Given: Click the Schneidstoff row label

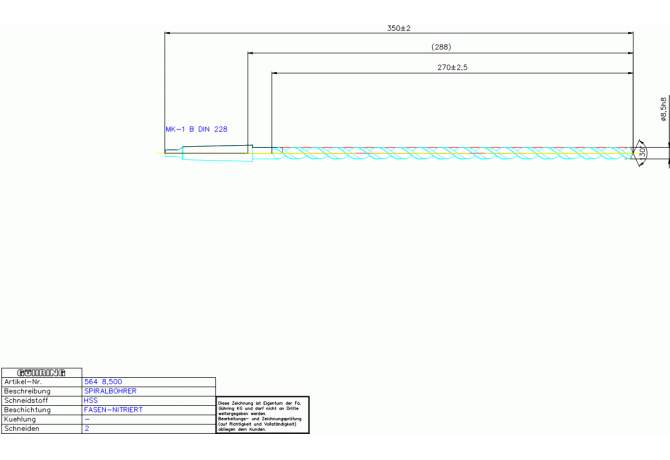Looking at the screenshot, I should (x=26, y=400).
